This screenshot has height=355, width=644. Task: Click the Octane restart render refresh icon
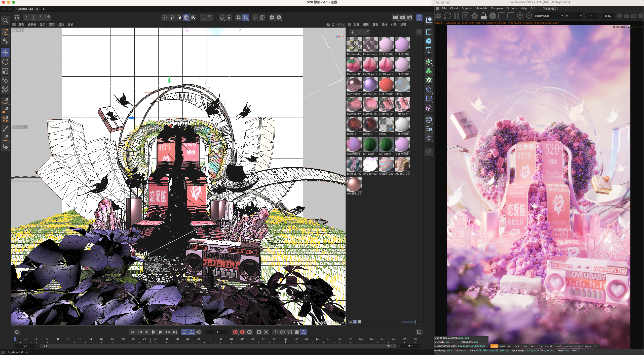coord(447,16)
